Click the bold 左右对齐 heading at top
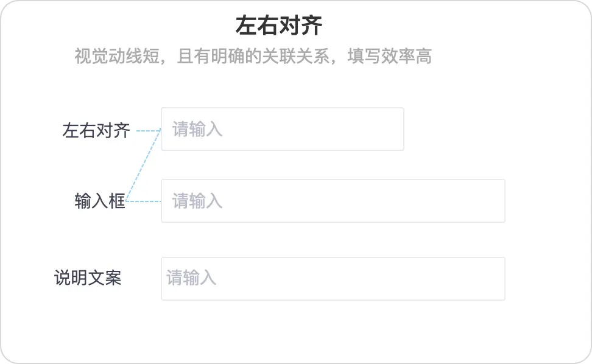 click(x=279, y=26)
